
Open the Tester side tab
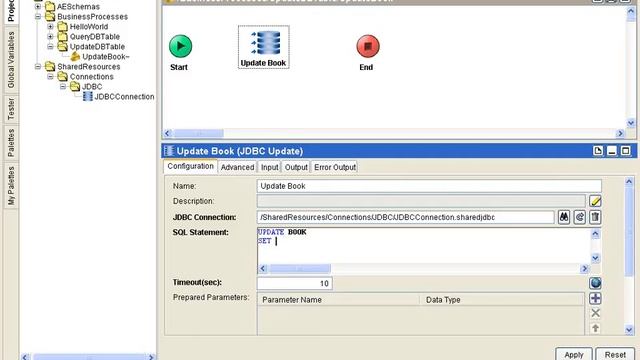[x=11, y=109]
